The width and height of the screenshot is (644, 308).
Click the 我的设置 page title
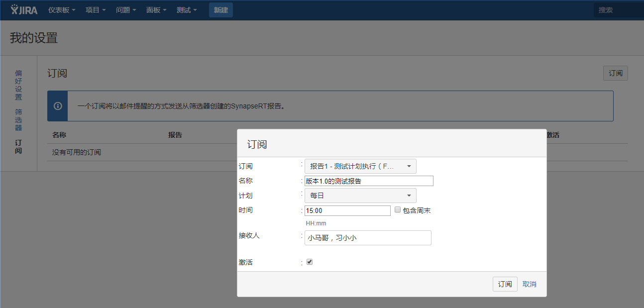(x=34, y=38)
